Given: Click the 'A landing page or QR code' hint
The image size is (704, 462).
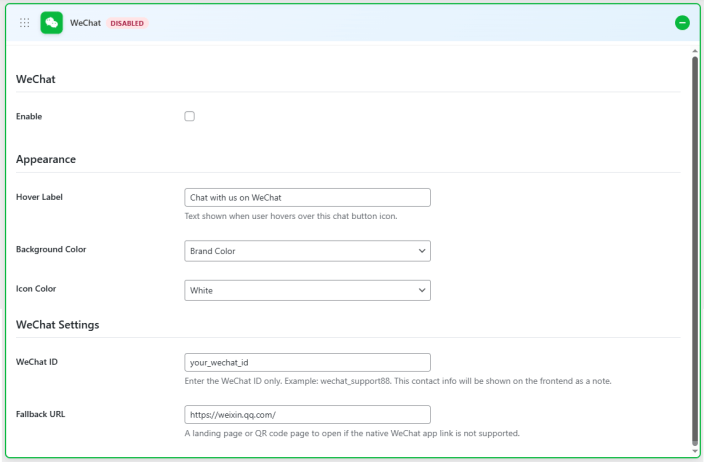Looking at the screenshot, I should pos(352,433).
